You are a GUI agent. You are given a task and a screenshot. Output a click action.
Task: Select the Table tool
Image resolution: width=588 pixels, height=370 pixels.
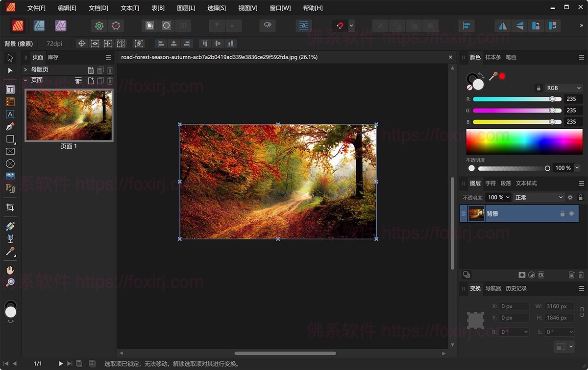pos(10,102)
